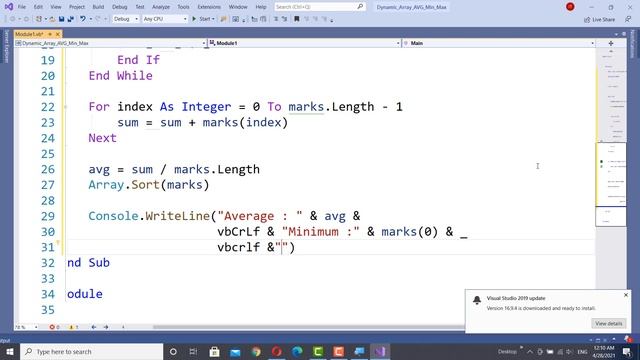Click the Open File icon
Screen dimensions: 640x360
click(52, 19)
